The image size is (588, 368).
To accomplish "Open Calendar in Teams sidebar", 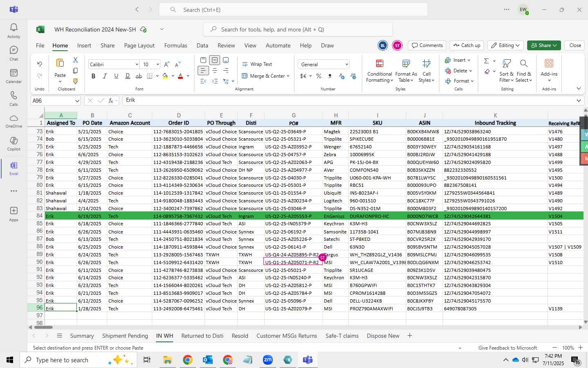I will pos(13,76).
